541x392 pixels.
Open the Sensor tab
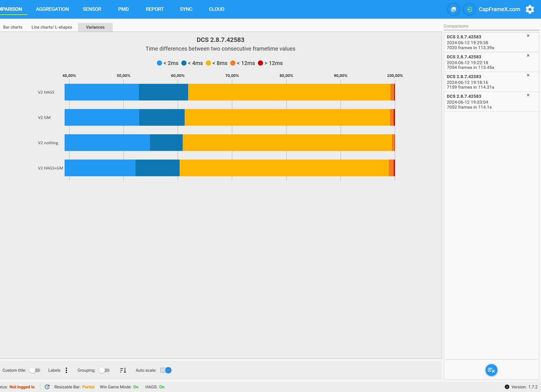(x=92, y=9)
